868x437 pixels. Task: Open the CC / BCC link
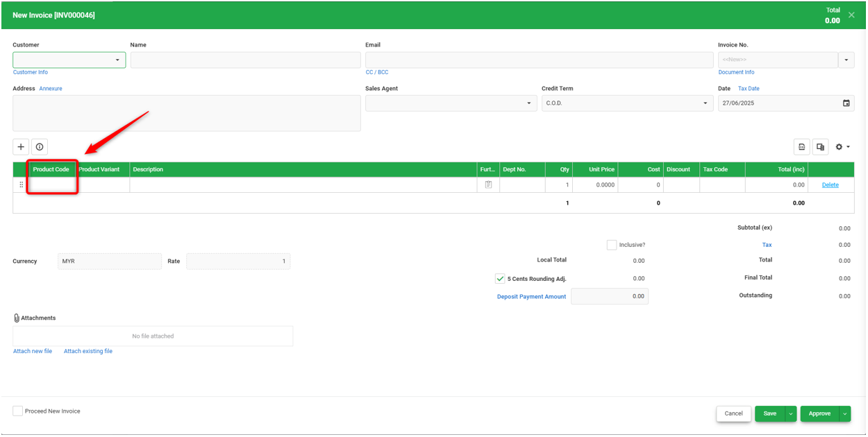point(377,72)
